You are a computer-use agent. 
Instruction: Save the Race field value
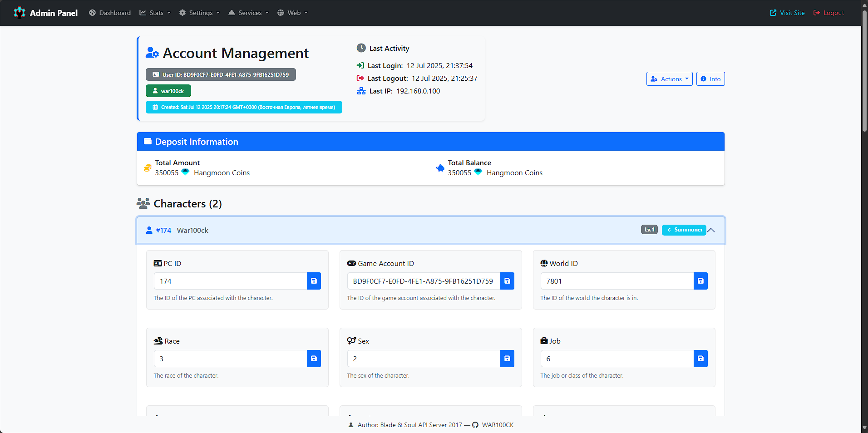click(x=314, y=359)
